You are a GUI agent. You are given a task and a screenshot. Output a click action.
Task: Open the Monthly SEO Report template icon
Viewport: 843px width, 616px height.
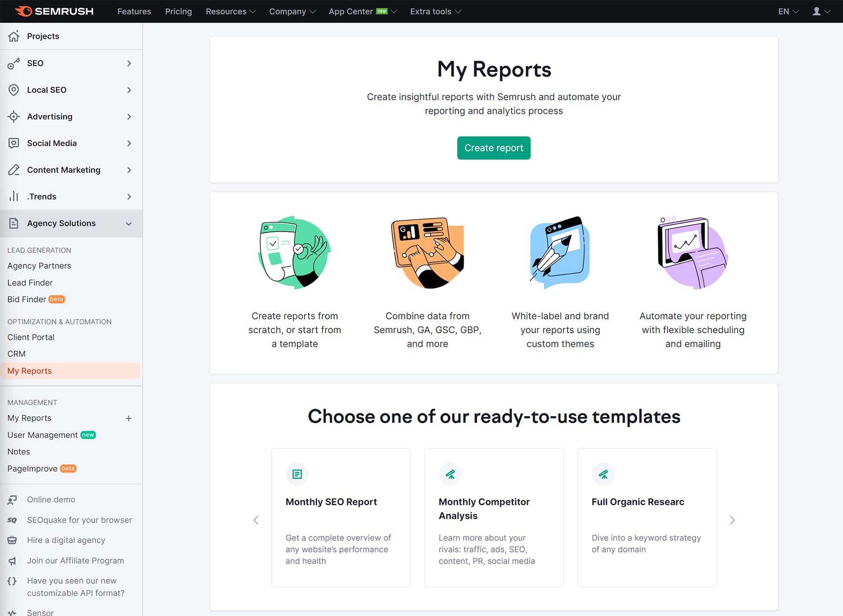point(297,474)
